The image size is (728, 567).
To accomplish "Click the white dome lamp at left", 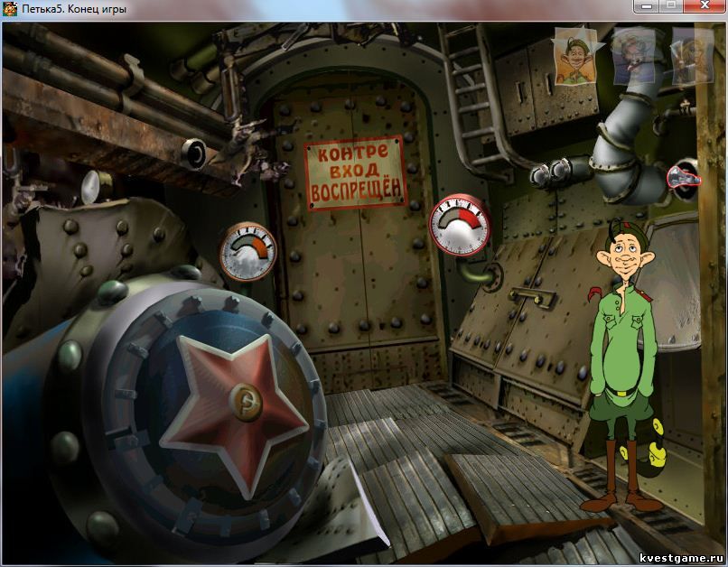I will (x=96, y=186).
